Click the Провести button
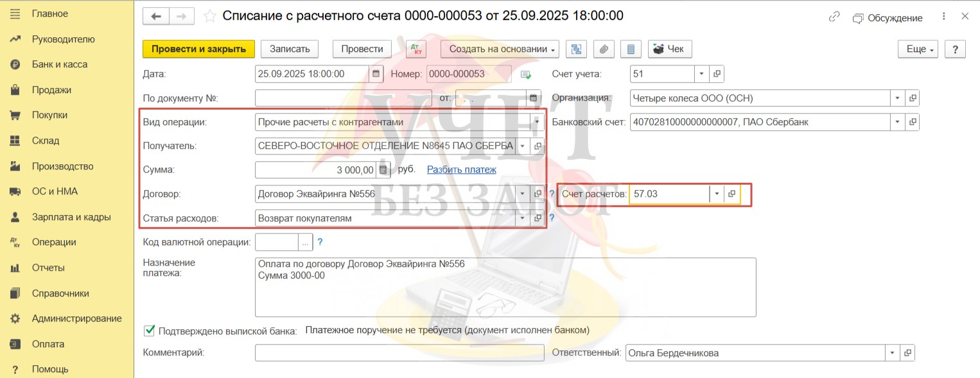 pos(362,49)
